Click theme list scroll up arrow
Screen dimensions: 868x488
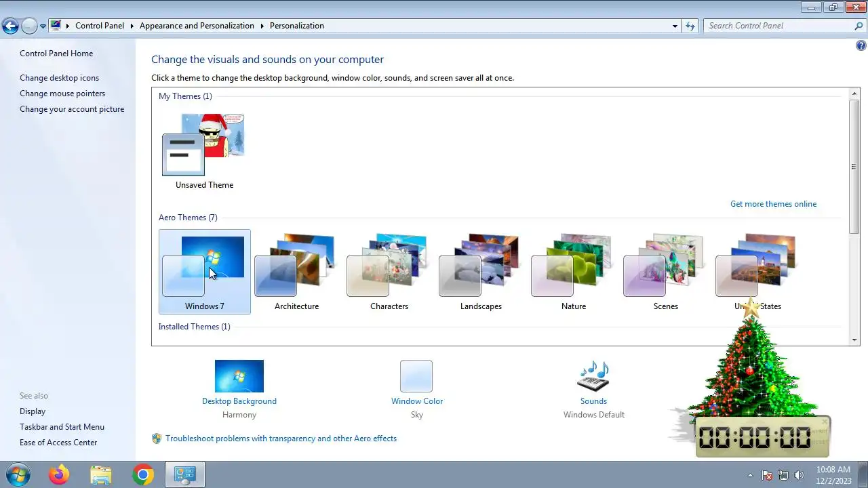(x=854, y=94)
